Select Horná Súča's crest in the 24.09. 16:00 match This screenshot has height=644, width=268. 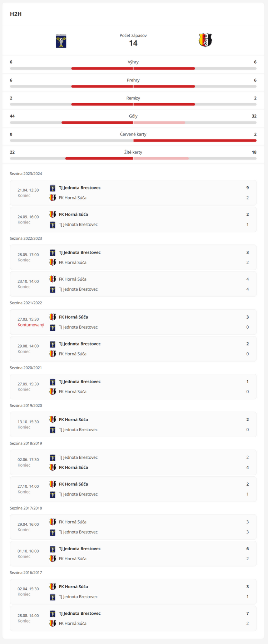(x=53, y=215)
